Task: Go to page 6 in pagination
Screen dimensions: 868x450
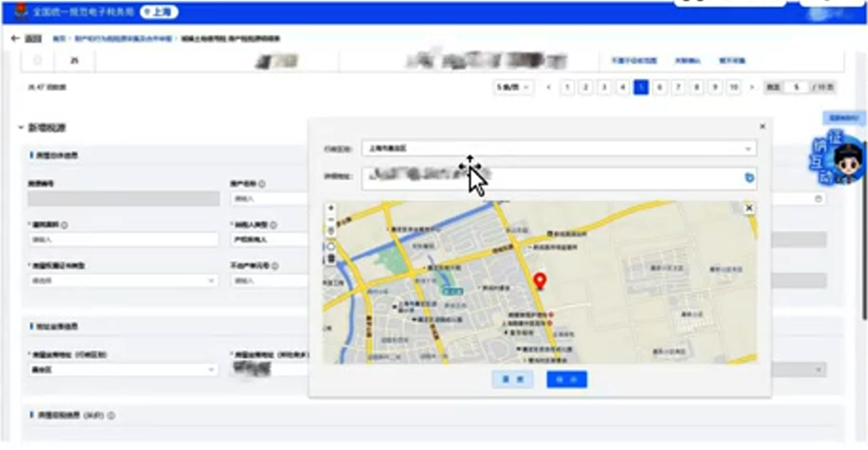Action: (x=658, y=87)
